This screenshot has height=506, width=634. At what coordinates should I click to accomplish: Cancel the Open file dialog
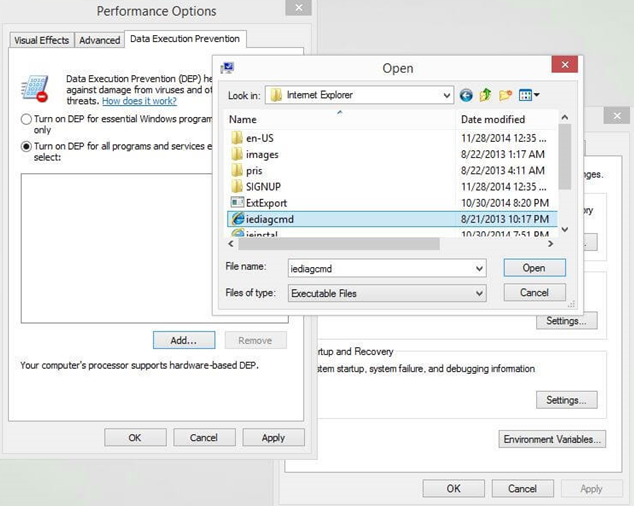tap(534, 292)
